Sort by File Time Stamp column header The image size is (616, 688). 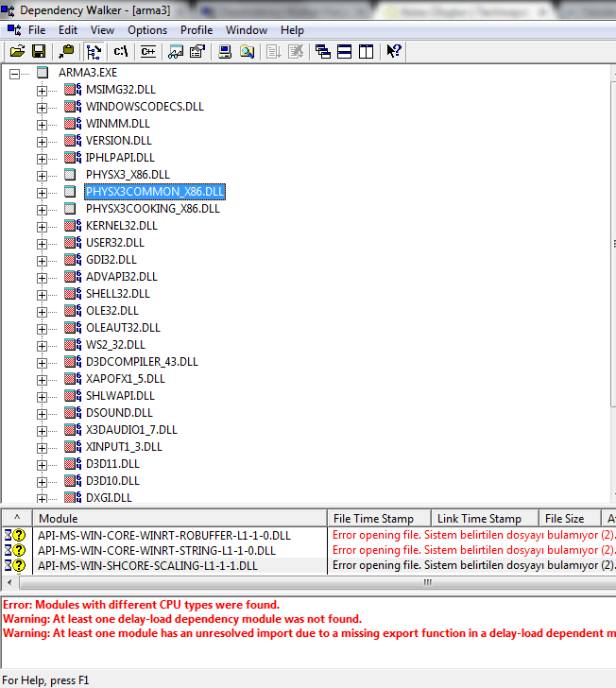[380, 519]
